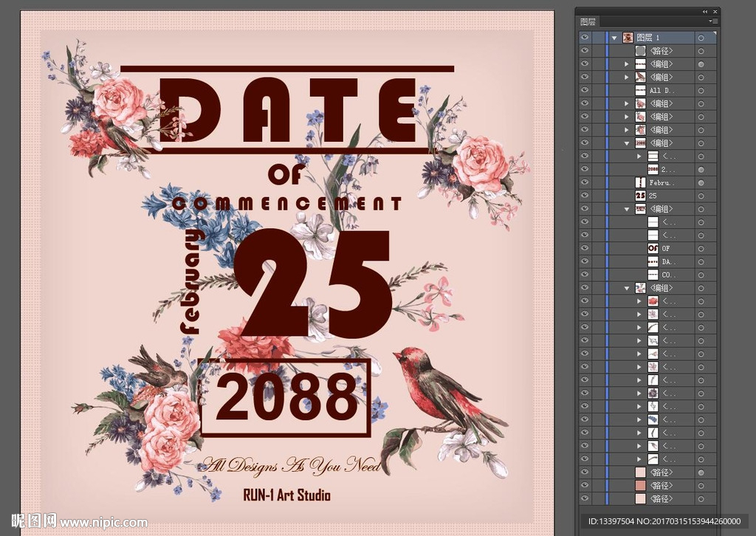
Task: Click the red flower sublayer thumbnail
Action: point(653,301)
